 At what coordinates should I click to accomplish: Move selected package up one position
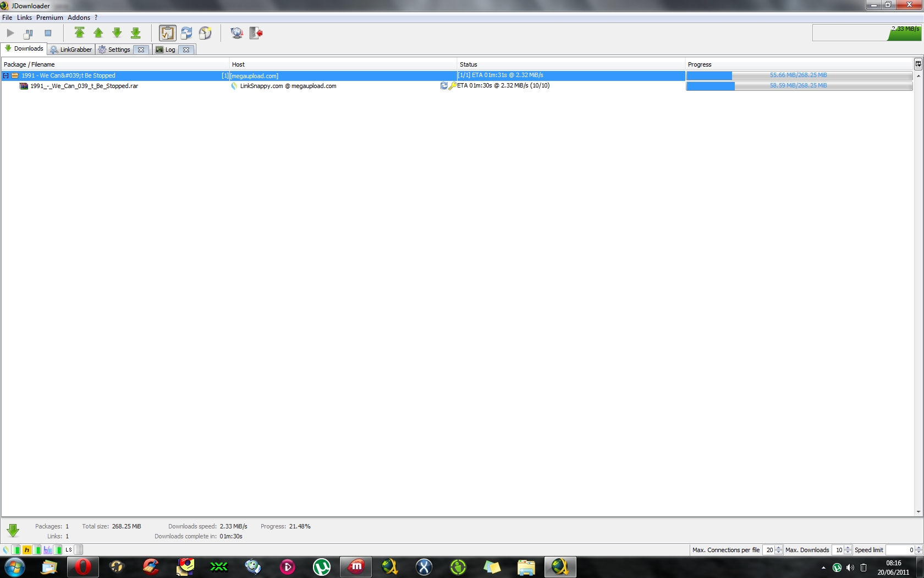(x=98, y=33)
